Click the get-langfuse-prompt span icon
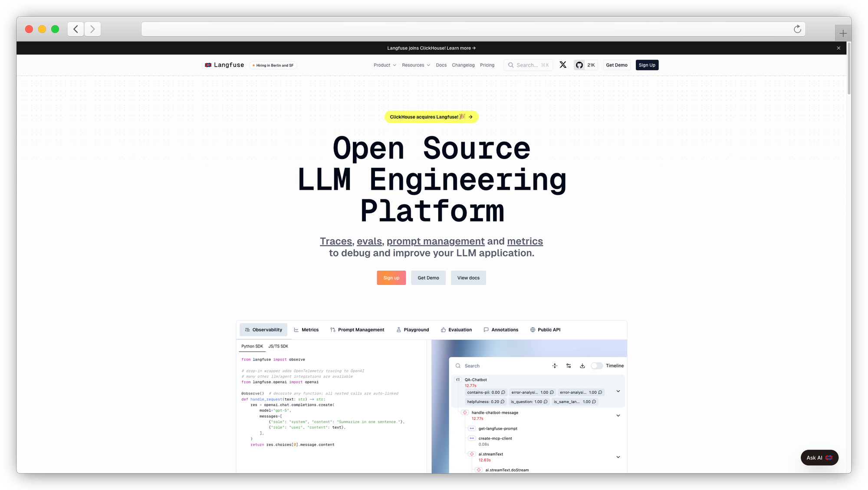Viewport: 868px width, 490px height. coord(472,429)
